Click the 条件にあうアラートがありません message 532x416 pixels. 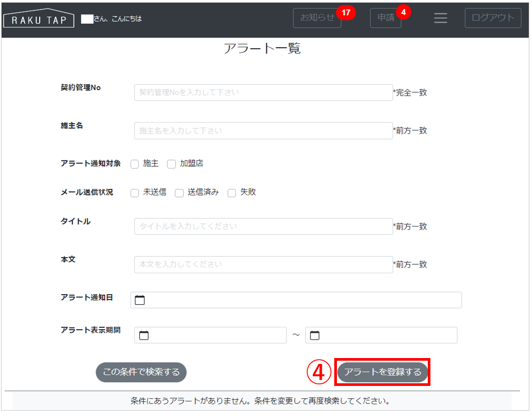click(x=260, y=401)
